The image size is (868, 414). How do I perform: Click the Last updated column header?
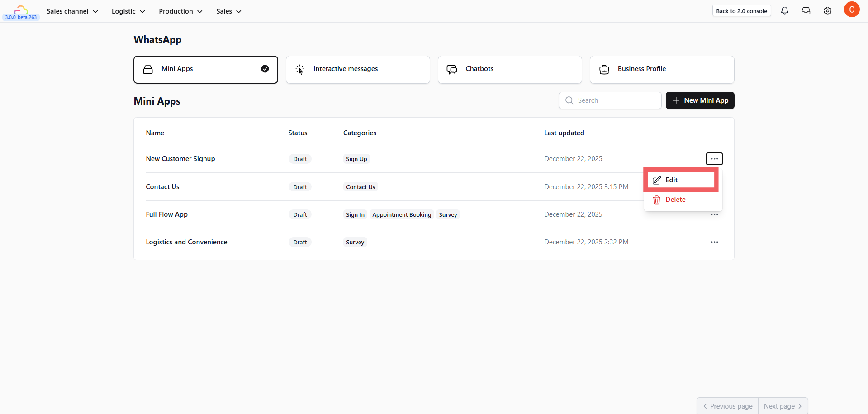(x=564, y=133)
